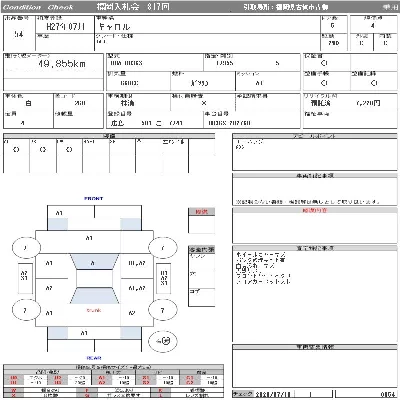Click the hood A1 damage mark
Screen dimensions: 400x400
tap(89, 238)
